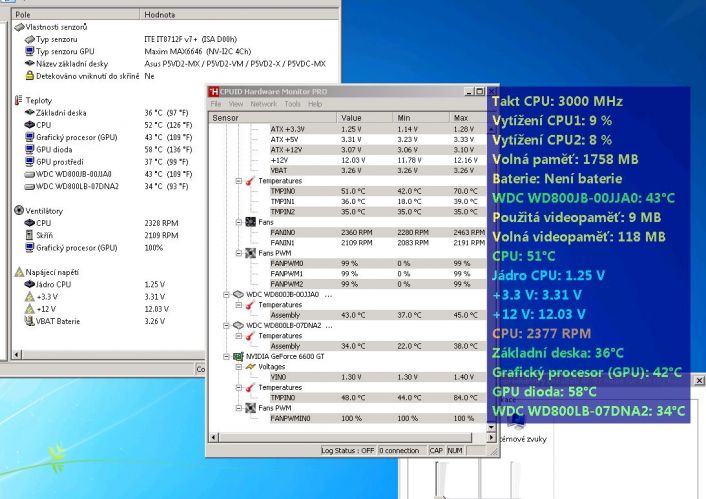
Task: Click the HWMonitor horizontal scrollbar right arrow
Action: 491,437
